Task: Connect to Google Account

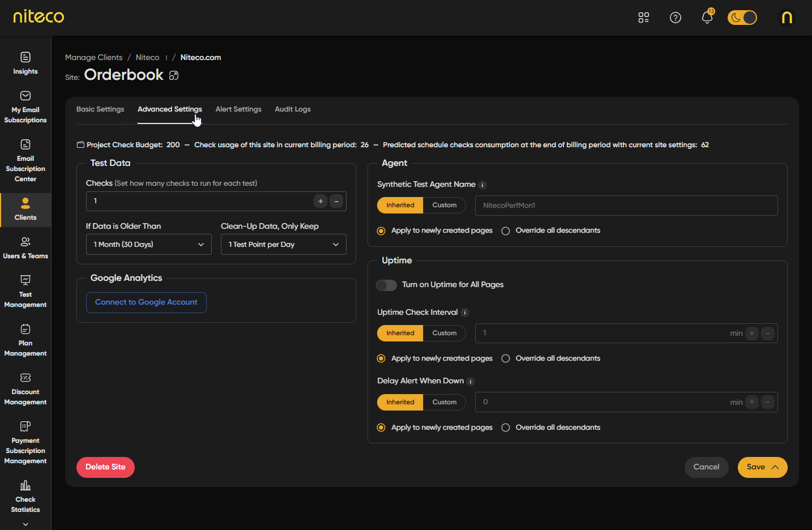Action: (146, 302)
